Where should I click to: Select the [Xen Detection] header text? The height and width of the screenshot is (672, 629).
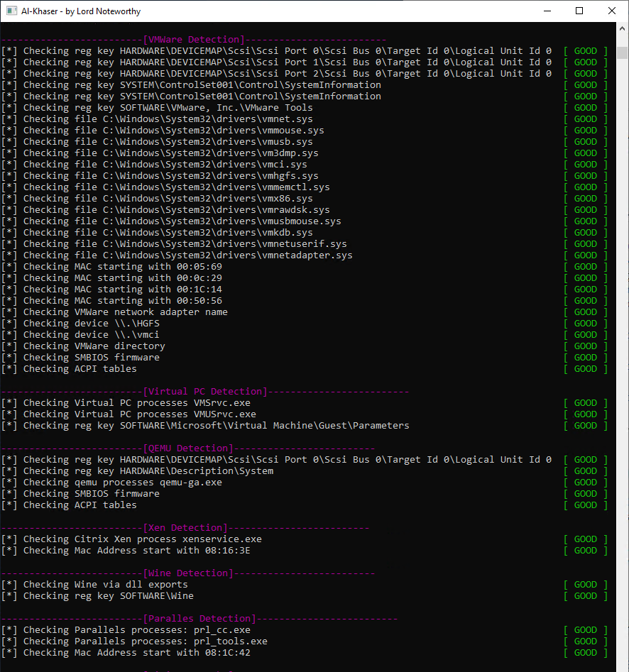(185, 527)
